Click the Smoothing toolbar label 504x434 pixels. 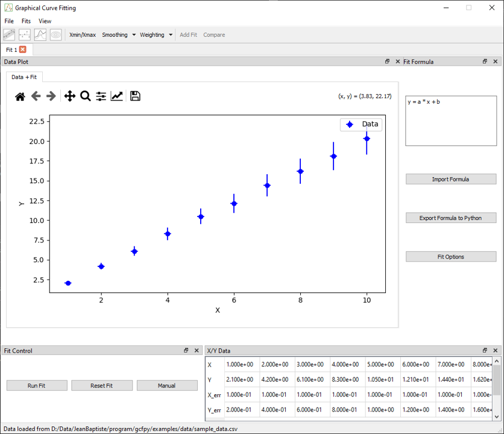(x=115, y=35)
